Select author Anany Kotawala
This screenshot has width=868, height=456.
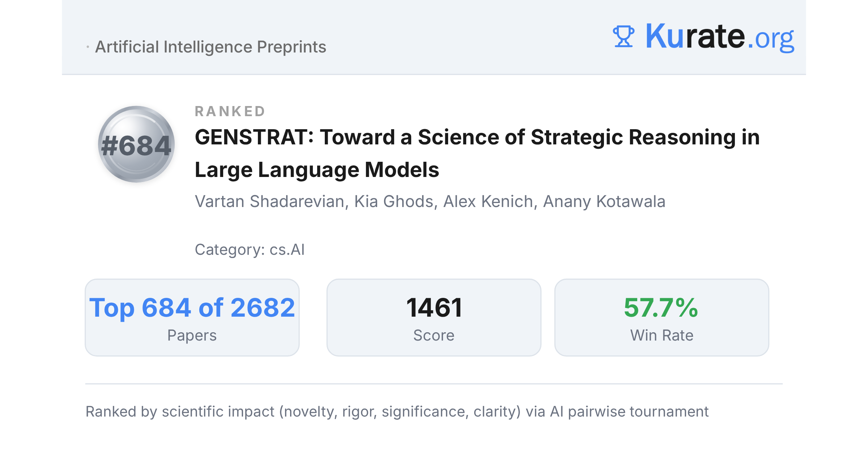604,202
